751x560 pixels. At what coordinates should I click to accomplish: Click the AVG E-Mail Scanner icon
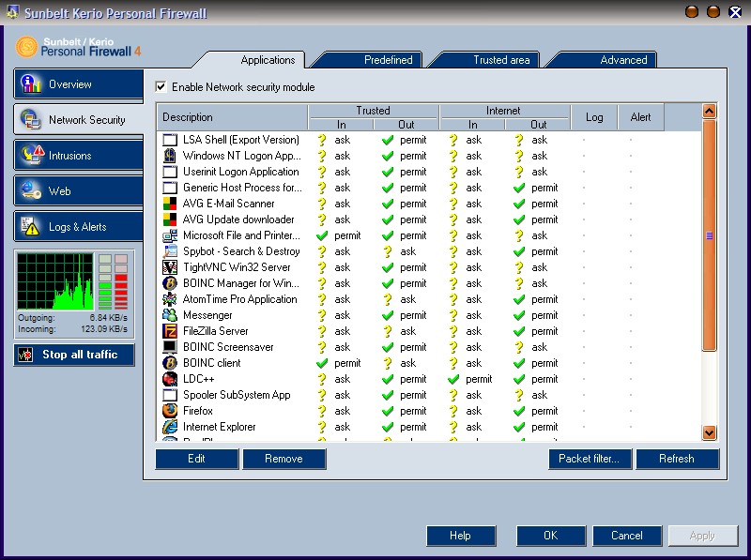[x=170, y=204]
